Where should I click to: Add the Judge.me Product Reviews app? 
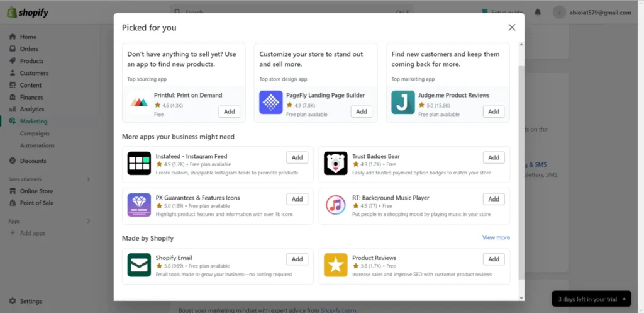[494, 111]
